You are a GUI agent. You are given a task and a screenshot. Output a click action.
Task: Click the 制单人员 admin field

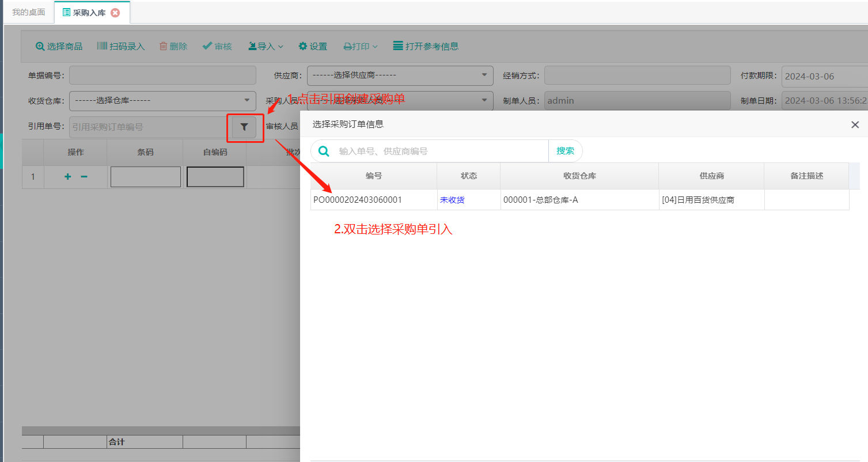coord(638,101)
